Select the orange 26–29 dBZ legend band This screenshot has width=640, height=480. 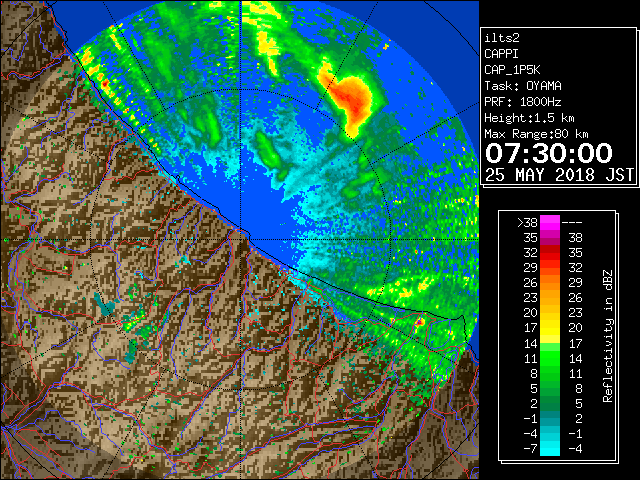549,282
